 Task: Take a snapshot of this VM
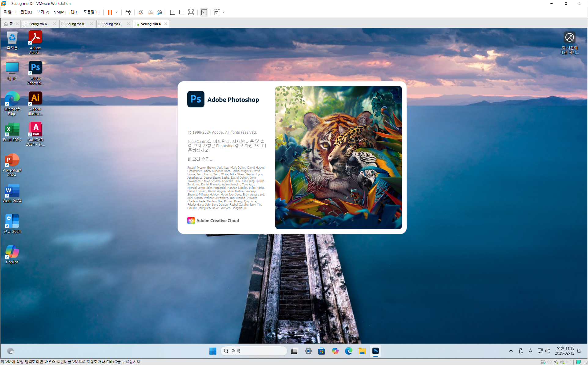(141, 12)
